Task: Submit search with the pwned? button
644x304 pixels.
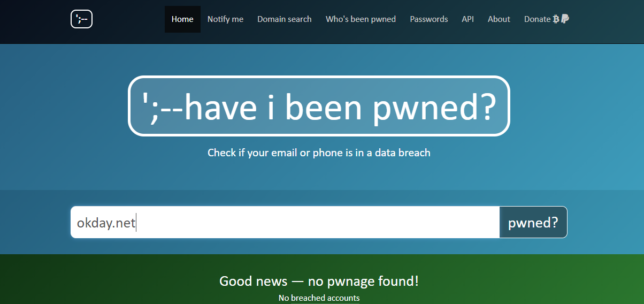Action: [533, 222]
